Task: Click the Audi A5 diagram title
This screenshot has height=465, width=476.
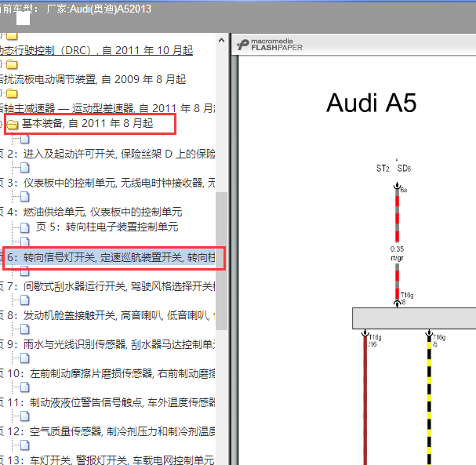Action: tap(371, 103)
